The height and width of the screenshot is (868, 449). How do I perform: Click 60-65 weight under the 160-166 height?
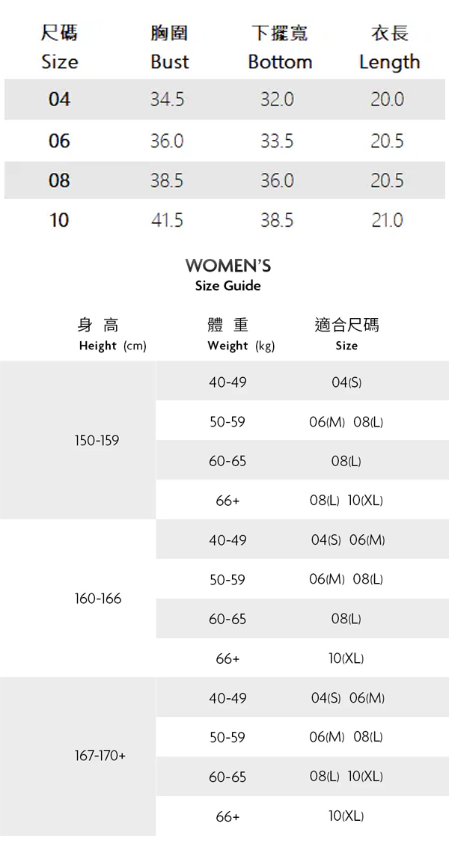pyautogui.click(x=227, y=620)
